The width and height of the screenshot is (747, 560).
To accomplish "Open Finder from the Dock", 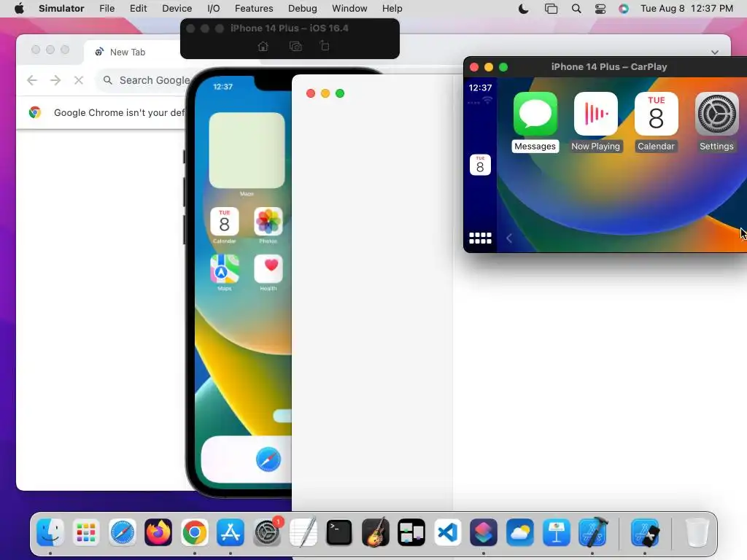I will [x=50, y=532].
